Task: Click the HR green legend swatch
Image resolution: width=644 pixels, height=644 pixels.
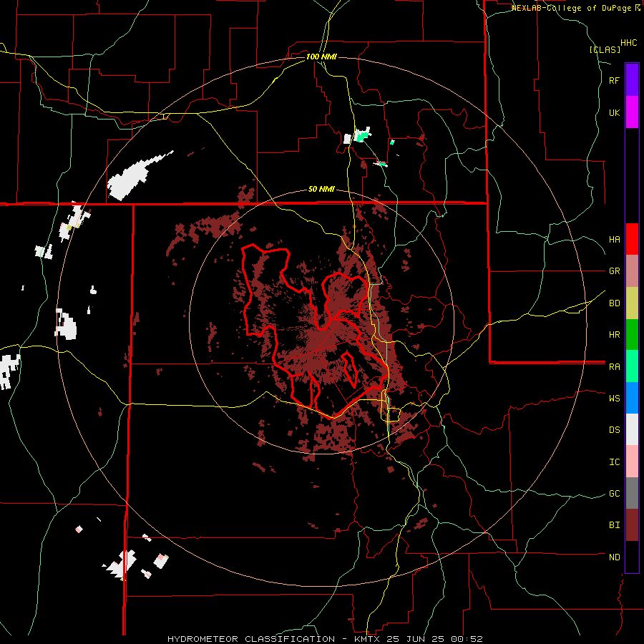Action: pyautogui.click(x=632, y=335)
